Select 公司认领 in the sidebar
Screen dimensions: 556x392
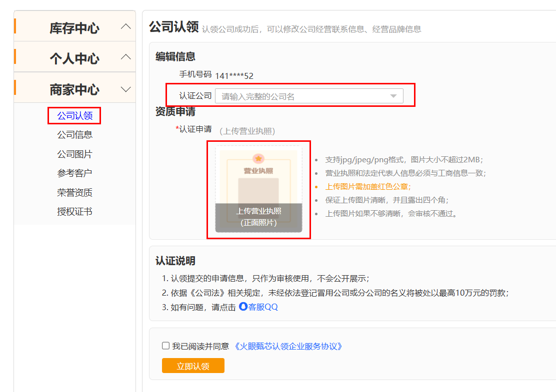(x=75, y=116)
